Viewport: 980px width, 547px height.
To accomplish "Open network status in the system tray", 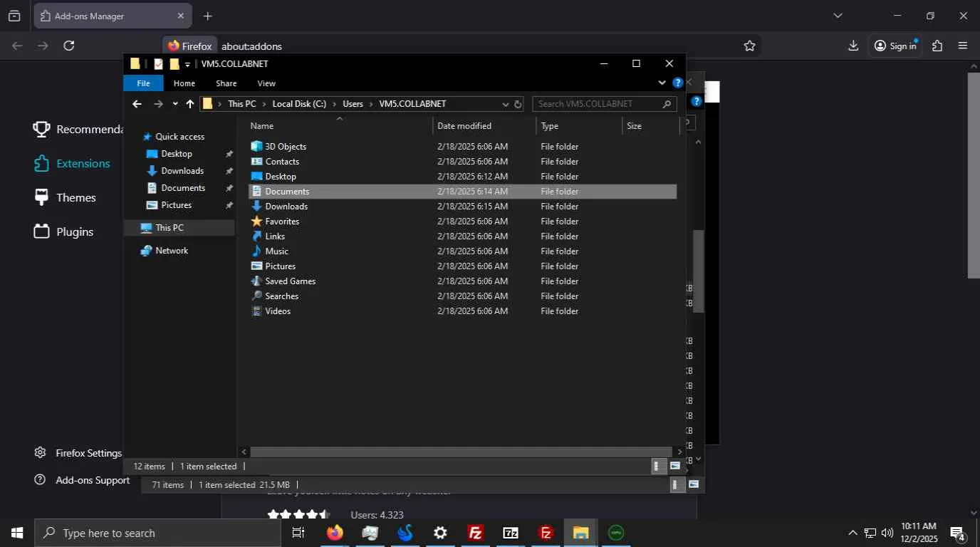I will coord(870,533).
